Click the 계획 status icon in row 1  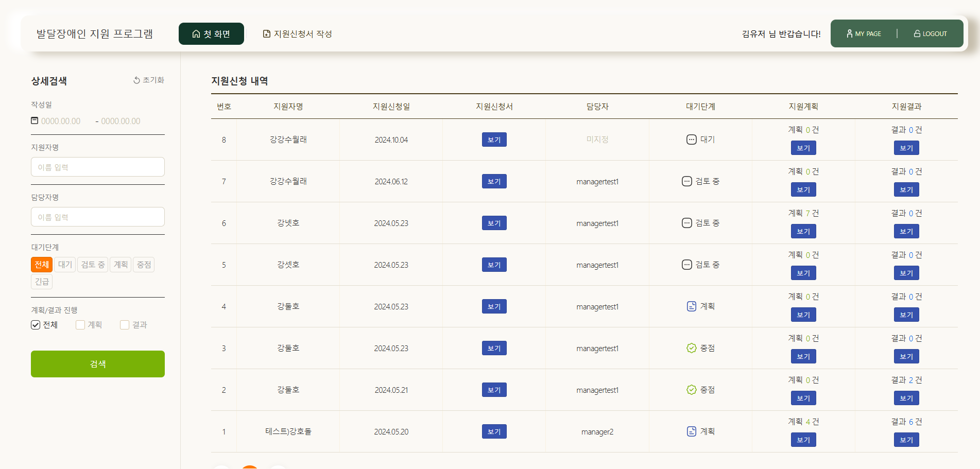pyautogui.click(x=692, y=431)
